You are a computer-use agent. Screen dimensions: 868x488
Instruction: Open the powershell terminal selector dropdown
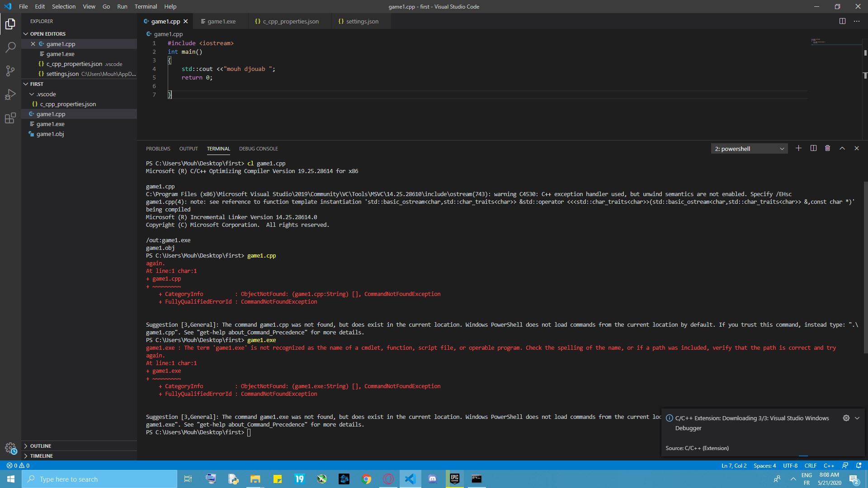[x=749, y=149]
